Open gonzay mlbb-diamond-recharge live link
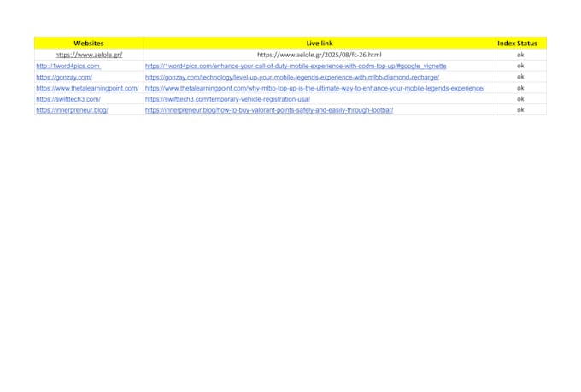Image resolution: width=581 pixels, height=392 pixels. pyautogui.click(x=292, y=77)
